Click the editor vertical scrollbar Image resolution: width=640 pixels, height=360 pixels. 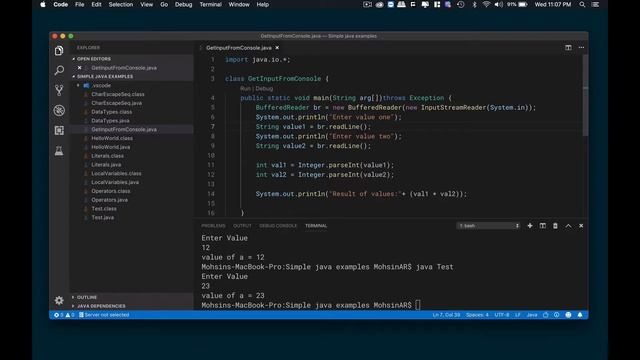(585, 96)
